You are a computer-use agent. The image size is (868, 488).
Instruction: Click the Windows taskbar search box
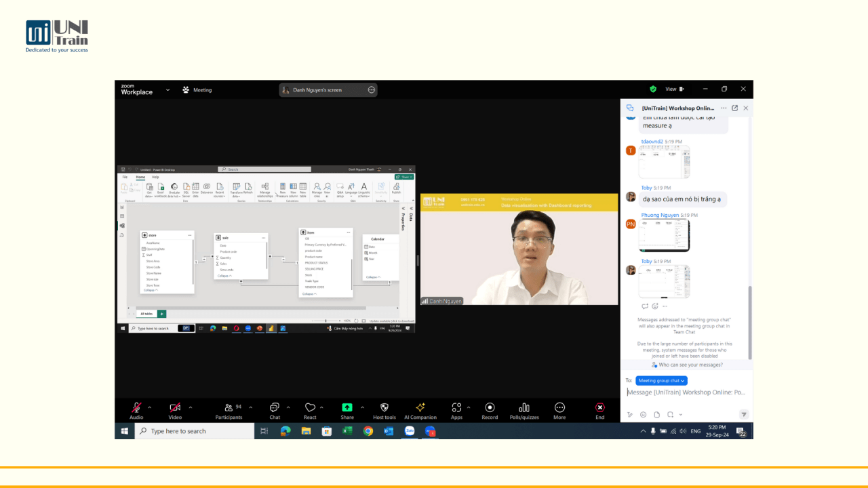point(194,431)
